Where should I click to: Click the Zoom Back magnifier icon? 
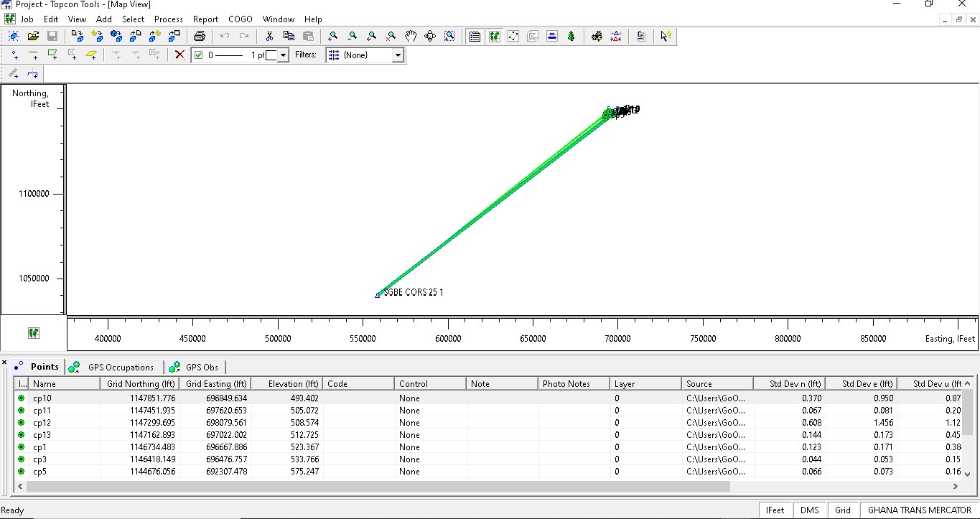coord(371,36)
